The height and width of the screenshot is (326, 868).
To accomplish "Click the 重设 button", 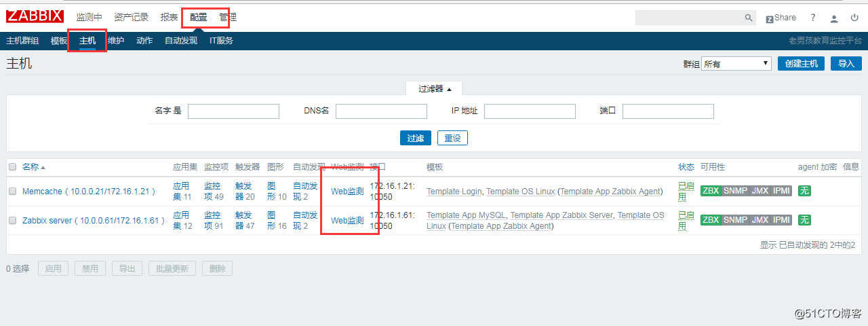I will coord(452,138).
